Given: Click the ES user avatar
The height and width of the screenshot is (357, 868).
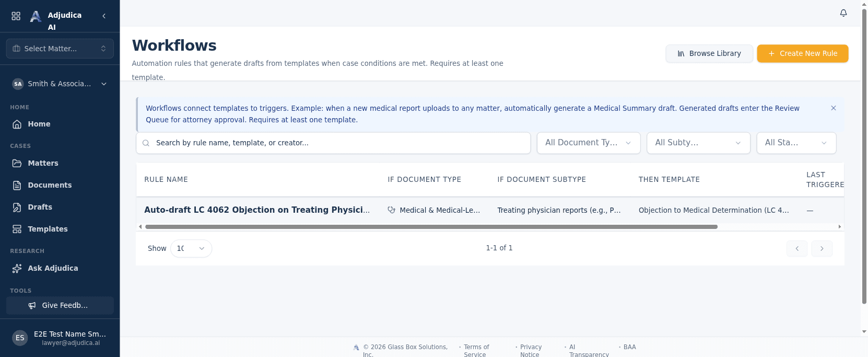Looking at the screenshot, I should point(20,338).
